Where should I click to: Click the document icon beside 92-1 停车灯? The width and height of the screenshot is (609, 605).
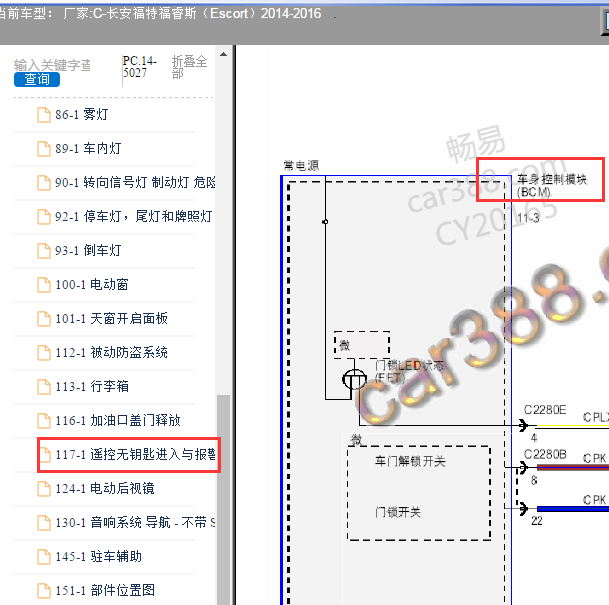[x=44, y=217]
